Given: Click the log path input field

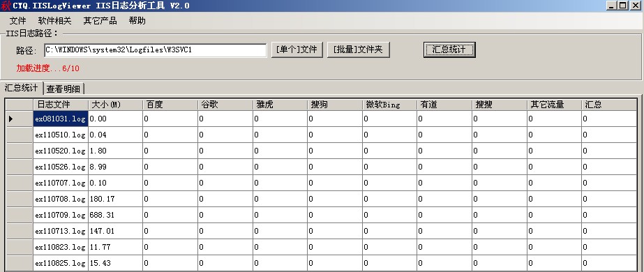Looking at the screenshot, I should [156, 50].
